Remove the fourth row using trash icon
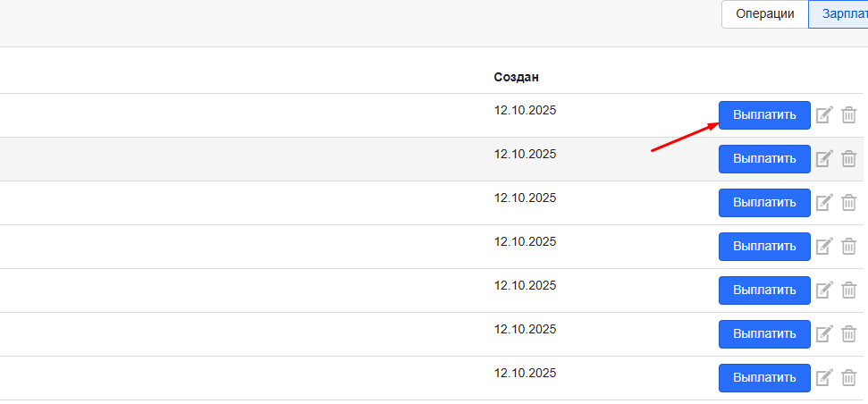868x404 pixels. point(849,247)
